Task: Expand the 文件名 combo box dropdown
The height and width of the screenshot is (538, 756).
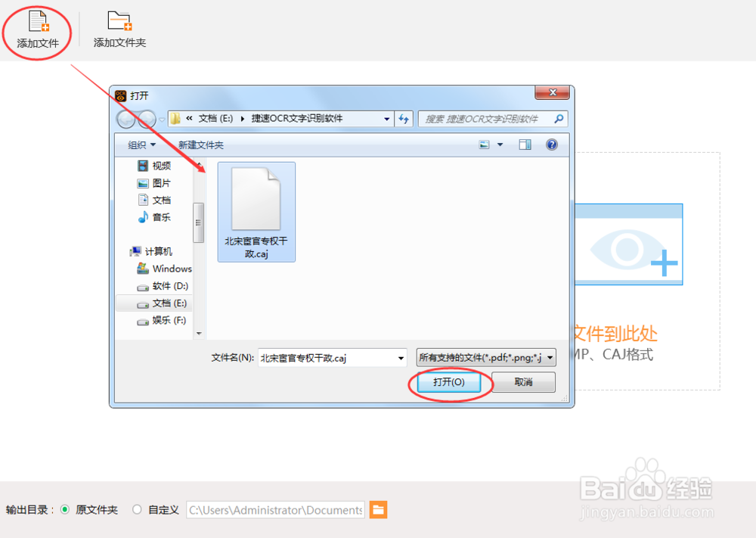Action: pyautogui.click(x=401, y=358)
